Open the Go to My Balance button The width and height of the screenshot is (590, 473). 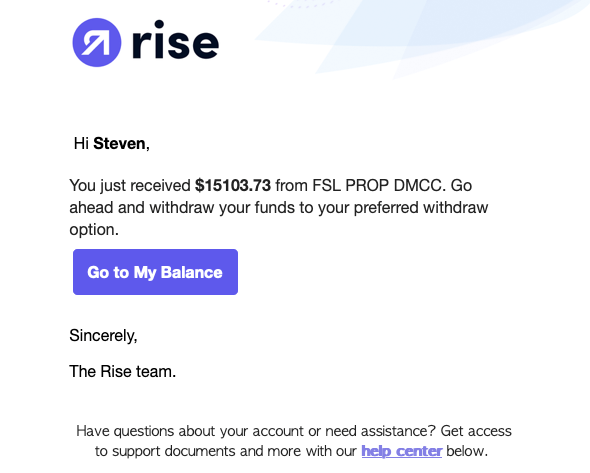pyautogui.click(x=155, y=272)
